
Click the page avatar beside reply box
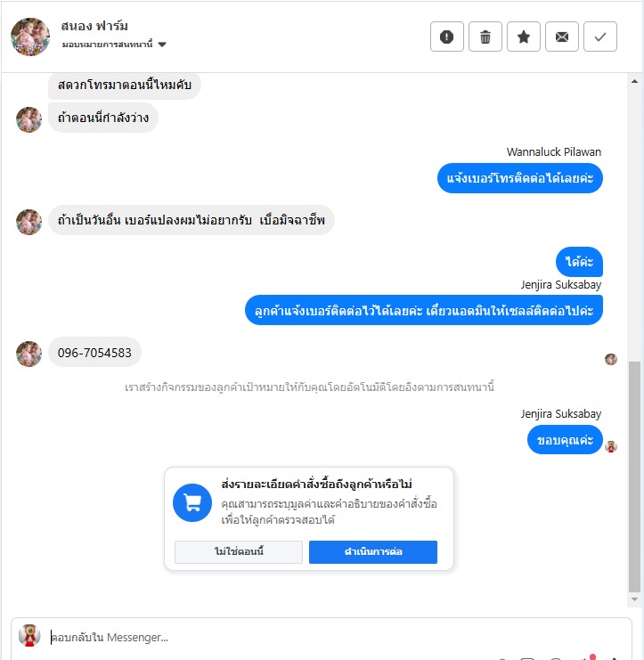(x=29, y=635)
